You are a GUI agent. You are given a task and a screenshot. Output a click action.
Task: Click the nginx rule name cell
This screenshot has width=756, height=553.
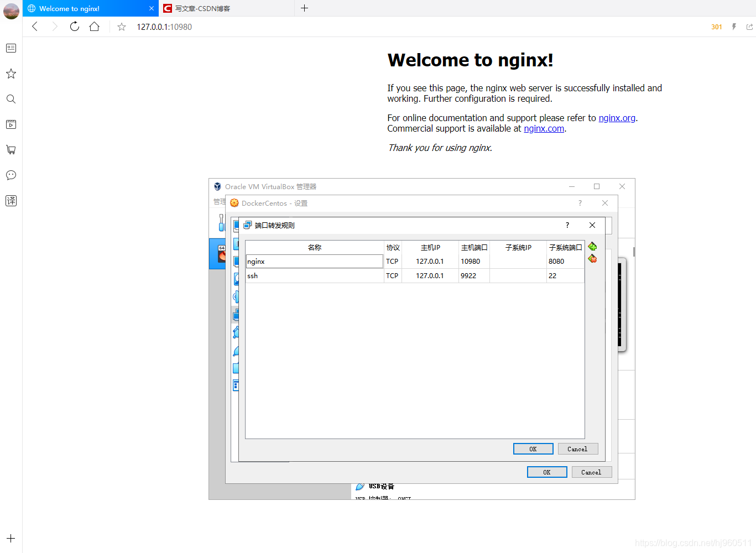(x=315, y=262)
